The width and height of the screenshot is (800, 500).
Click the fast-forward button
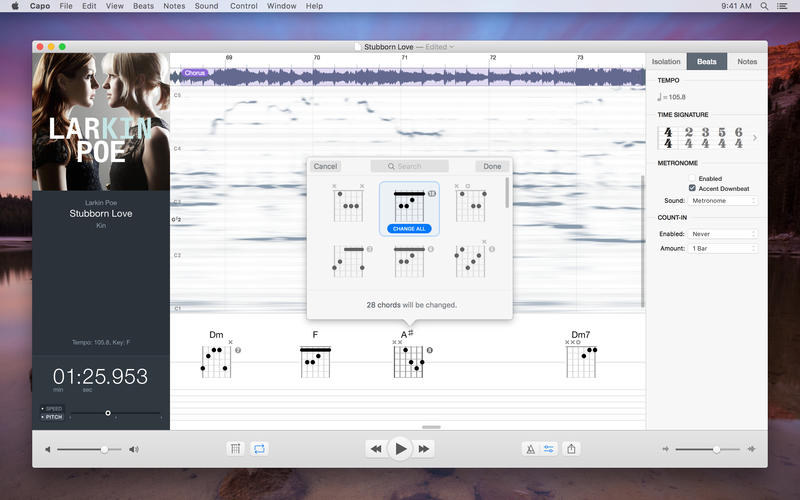click(x=423, y=449)
